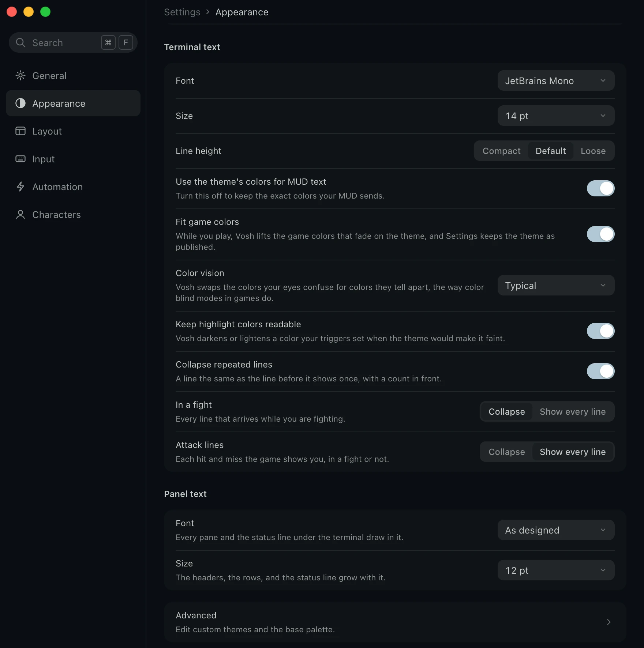This screenshot has height=648, width=644.
Task: Open the Color vision Typical dropdown
Action: pos(556,286)
